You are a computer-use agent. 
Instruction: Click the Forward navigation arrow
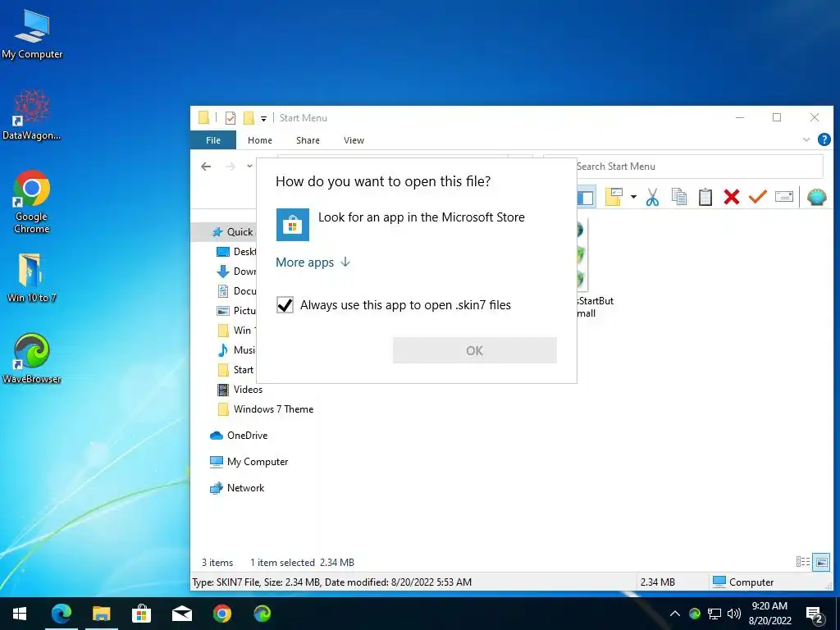click(231, 167)
